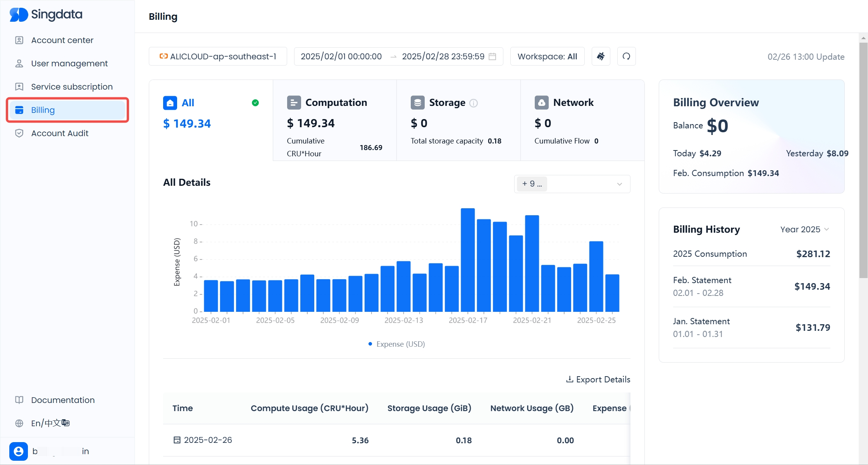Click the Computation category icon
This screenshot has width=868, height=465.
click(x=294, y=103)
